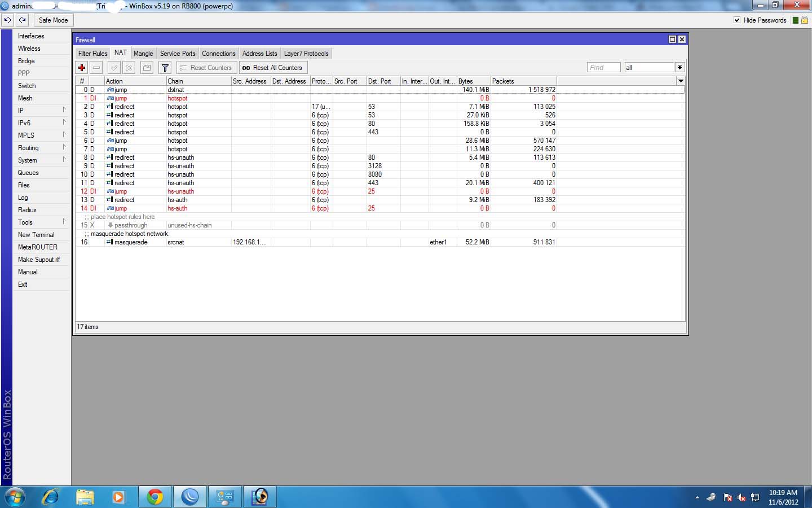Viewport: 812px width, 508px height.
Task: Open Interfaces in the sidebar menu
Action: pyautogui.click(x=42, y=36)
